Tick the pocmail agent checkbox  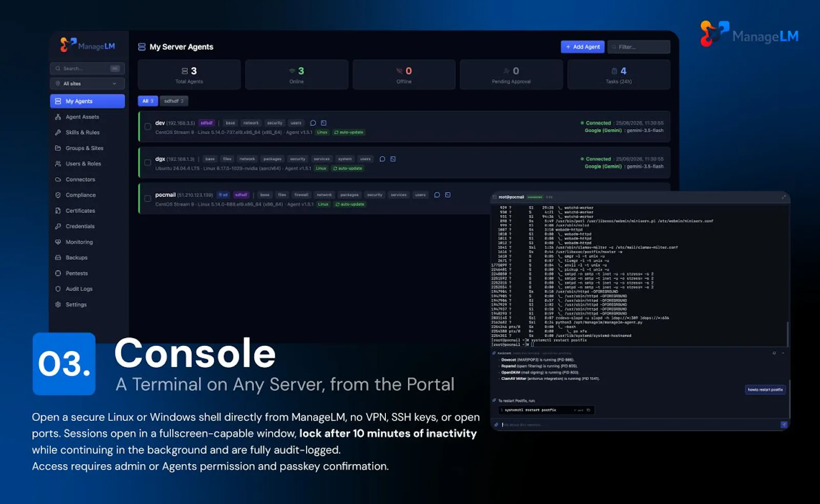(x=148, y=198)
